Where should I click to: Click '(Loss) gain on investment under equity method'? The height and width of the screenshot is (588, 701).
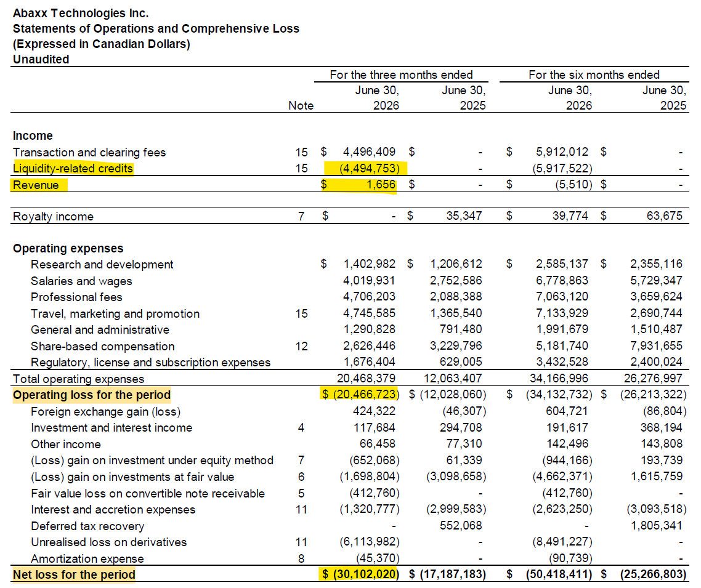[x=152, y=460]
